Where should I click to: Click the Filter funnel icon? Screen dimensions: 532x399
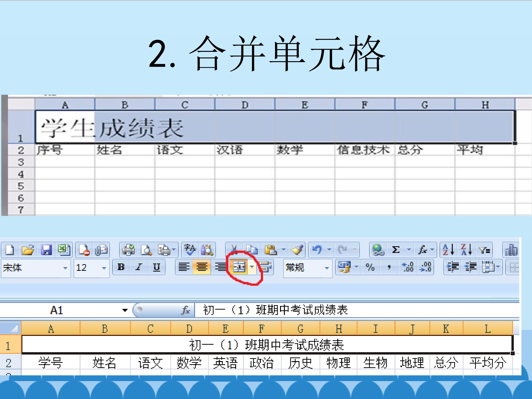[484, 250]
